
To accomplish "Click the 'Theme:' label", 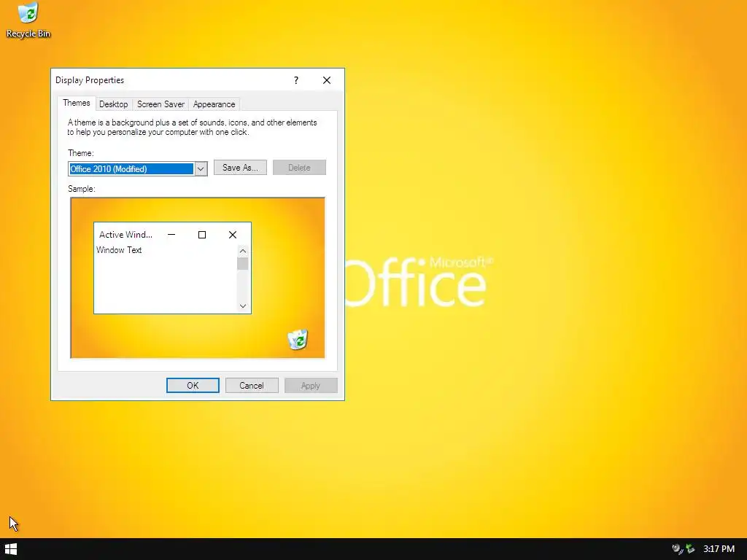I will [x=81, y=153].
